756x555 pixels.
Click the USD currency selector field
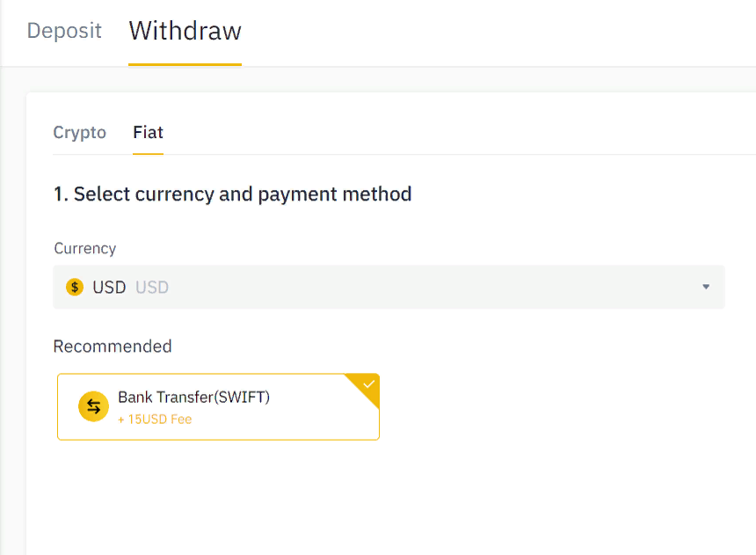pyautogui.click(x=387, y=287)
